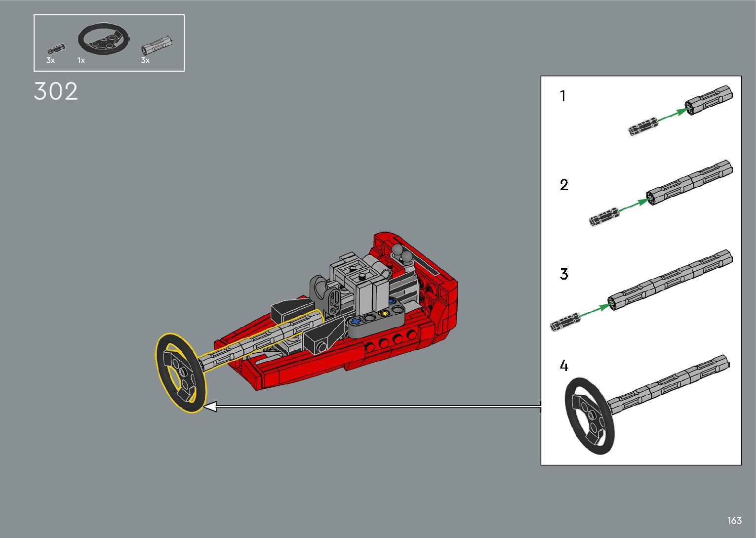Click the step number 302
This screenshot has height=538, width=756.
56,92
